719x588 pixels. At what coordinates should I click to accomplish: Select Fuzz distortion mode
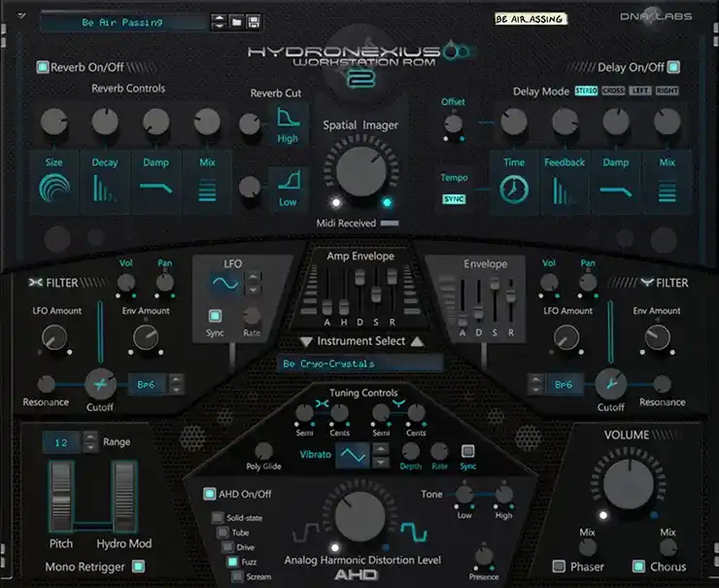(x=233, y=562)
